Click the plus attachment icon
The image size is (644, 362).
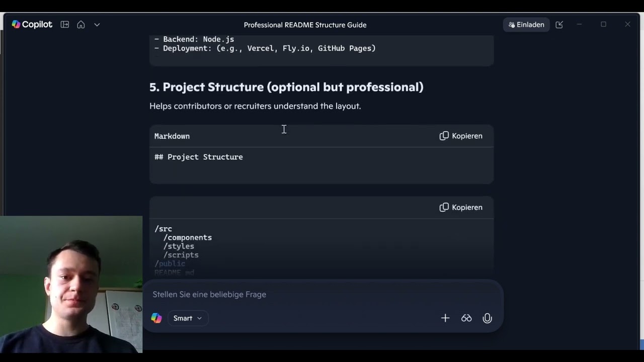[x=445, y=318]
